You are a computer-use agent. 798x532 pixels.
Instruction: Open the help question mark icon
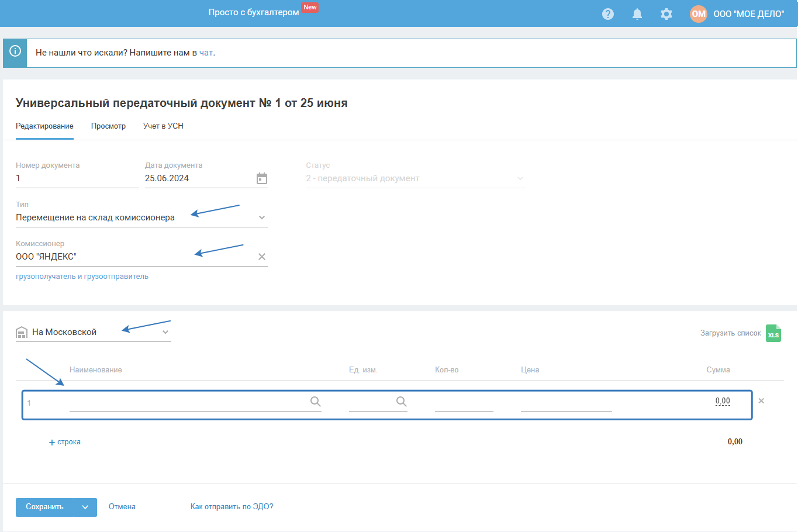(608, 14)
